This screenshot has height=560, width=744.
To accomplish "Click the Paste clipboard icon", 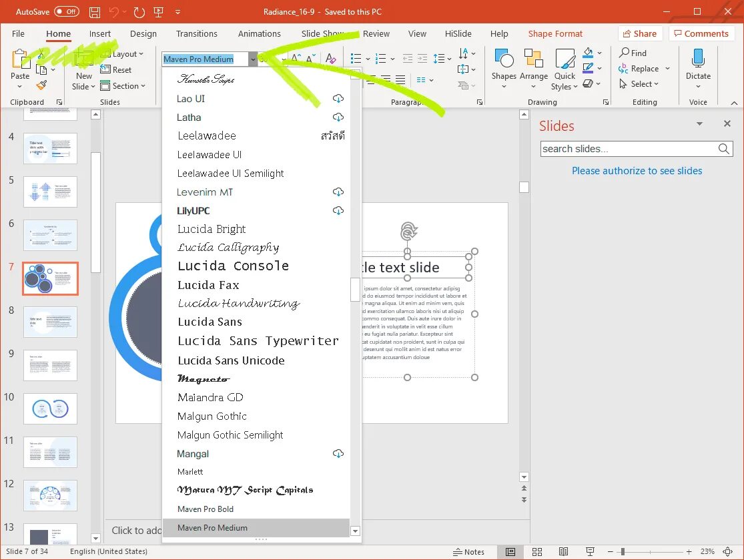I will pos(20,59).
